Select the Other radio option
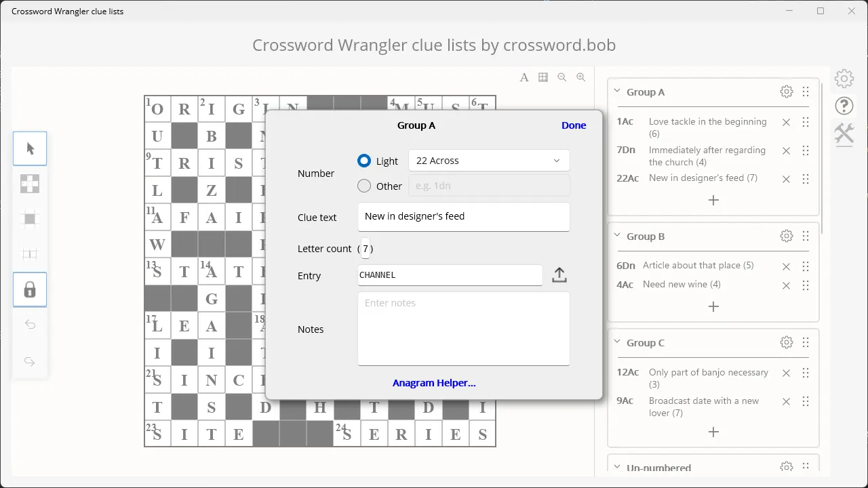Screen dimensions: 868x488 pos(364,186)
